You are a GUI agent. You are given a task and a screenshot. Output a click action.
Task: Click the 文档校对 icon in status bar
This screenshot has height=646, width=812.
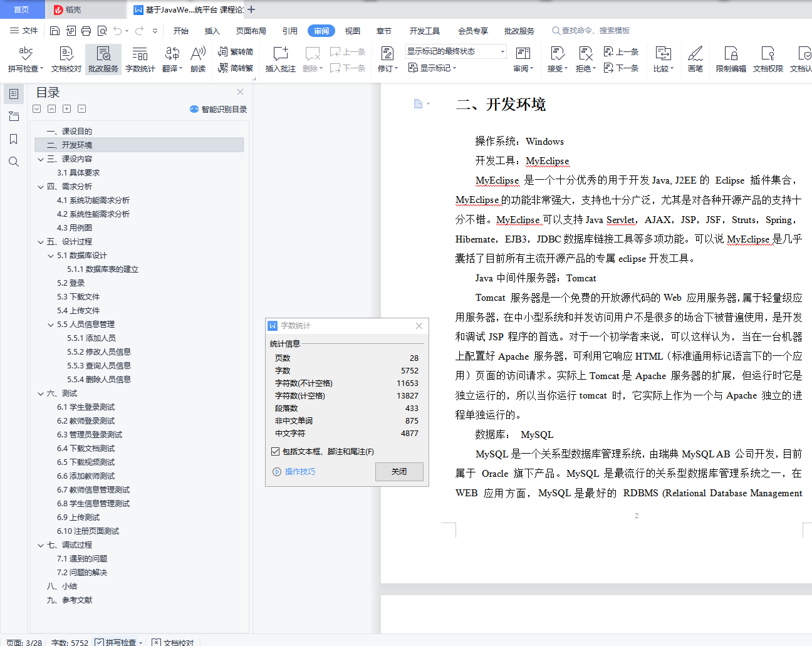coord(157,642)
